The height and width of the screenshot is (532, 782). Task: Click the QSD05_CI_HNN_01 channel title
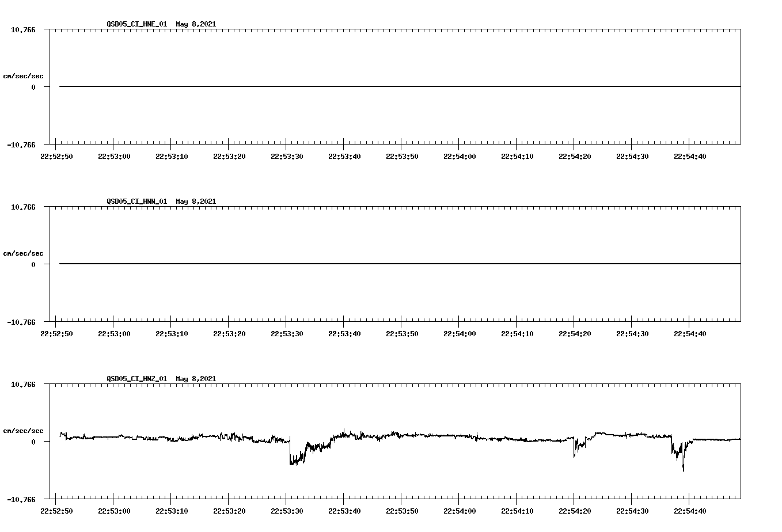[138, 202]
